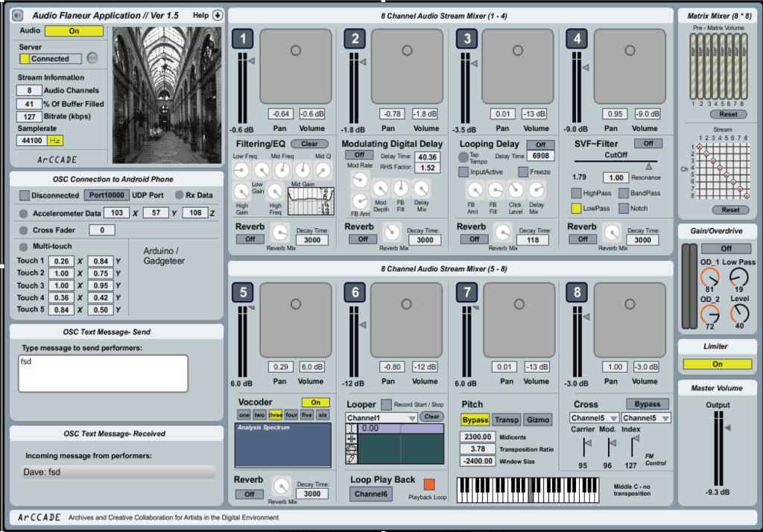Select the Transp pitch mode tab
The width and height of the screenshot is (763, 532).
506,419
